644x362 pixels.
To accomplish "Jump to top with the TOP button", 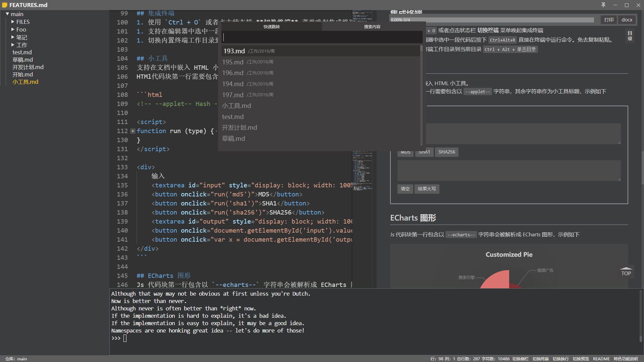I will (626, 272).
